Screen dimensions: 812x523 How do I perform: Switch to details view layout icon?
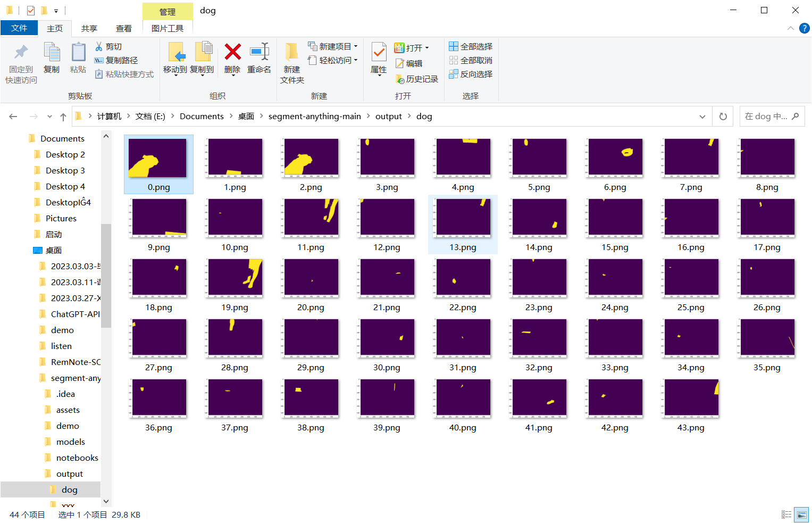[x=786, y=514]
